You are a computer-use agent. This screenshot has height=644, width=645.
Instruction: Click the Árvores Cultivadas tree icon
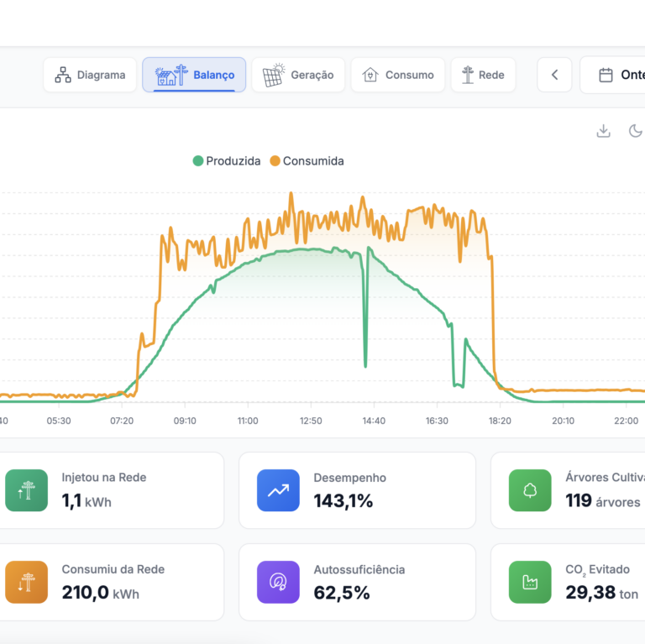[530, 490]
